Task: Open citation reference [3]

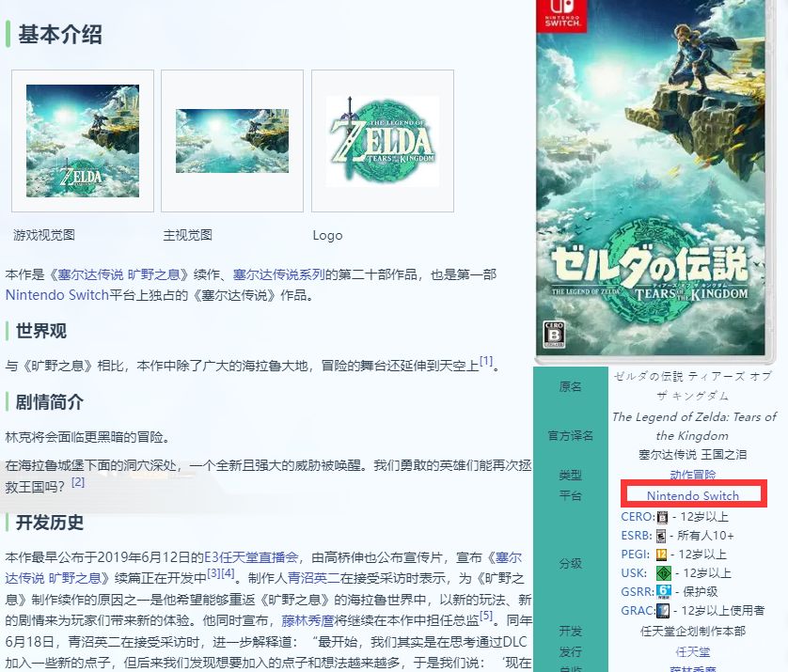Action: pos(213,572)
